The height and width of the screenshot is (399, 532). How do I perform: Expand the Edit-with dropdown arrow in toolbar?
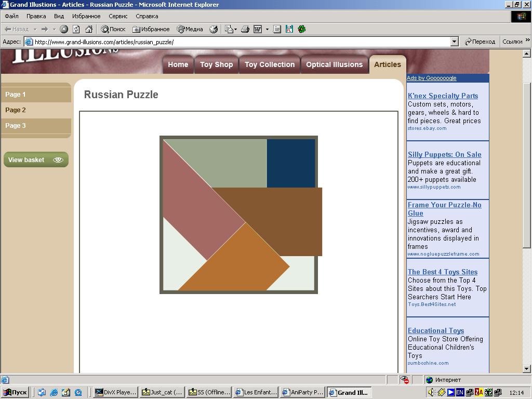pos(267,29)
